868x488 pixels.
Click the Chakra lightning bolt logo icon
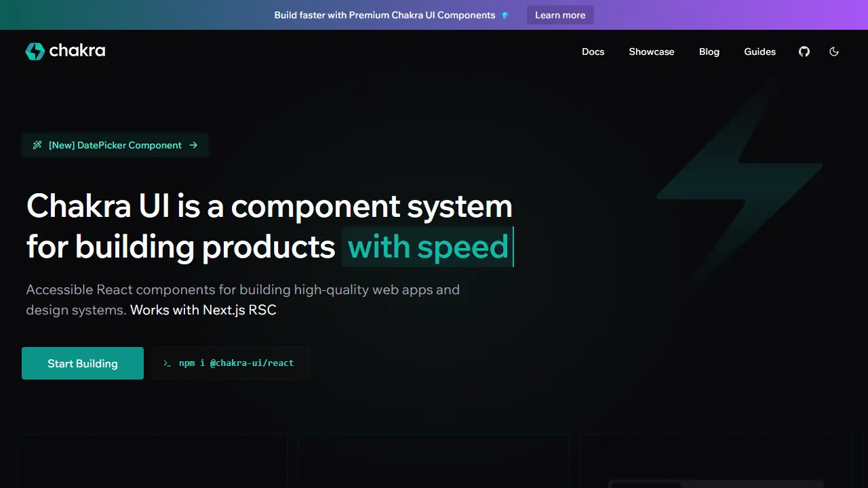tap(35, 52)
